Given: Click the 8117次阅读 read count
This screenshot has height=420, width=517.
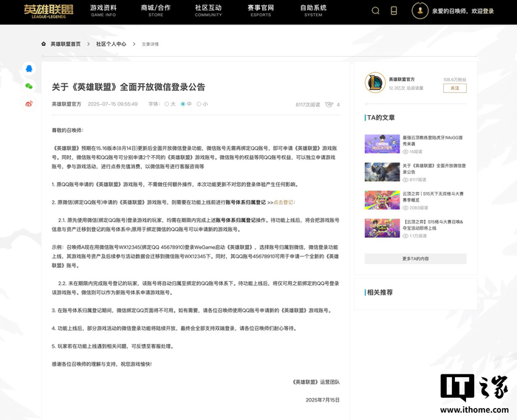Looking at the screenshot, I should point(308,105).
